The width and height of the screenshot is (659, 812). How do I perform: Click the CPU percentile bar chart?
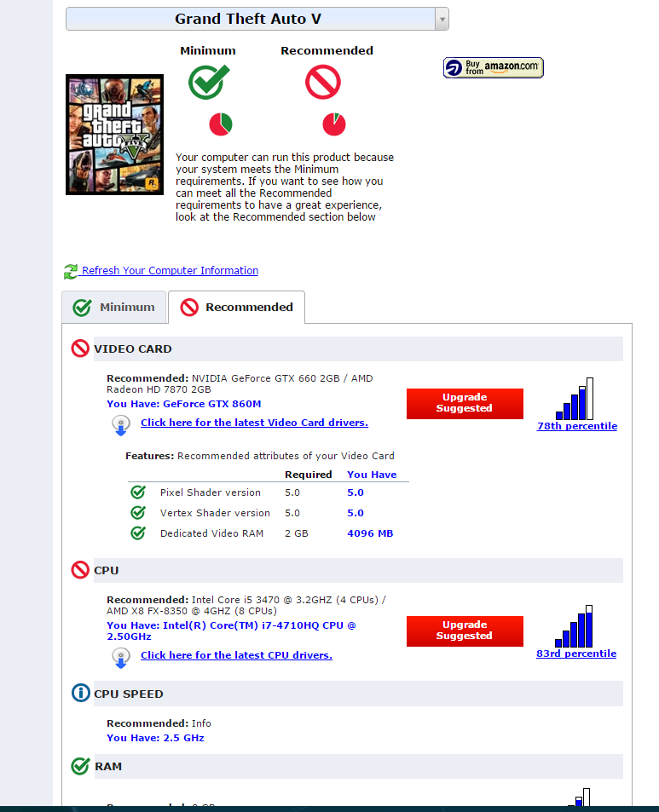click(574, 626)
